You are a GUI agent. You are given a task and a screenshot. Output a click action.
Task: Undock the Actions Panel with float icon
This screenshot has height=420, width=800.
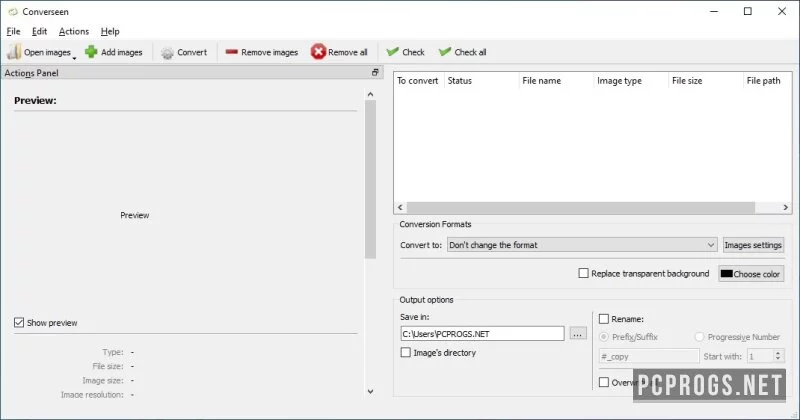click(x=375, y=72)
